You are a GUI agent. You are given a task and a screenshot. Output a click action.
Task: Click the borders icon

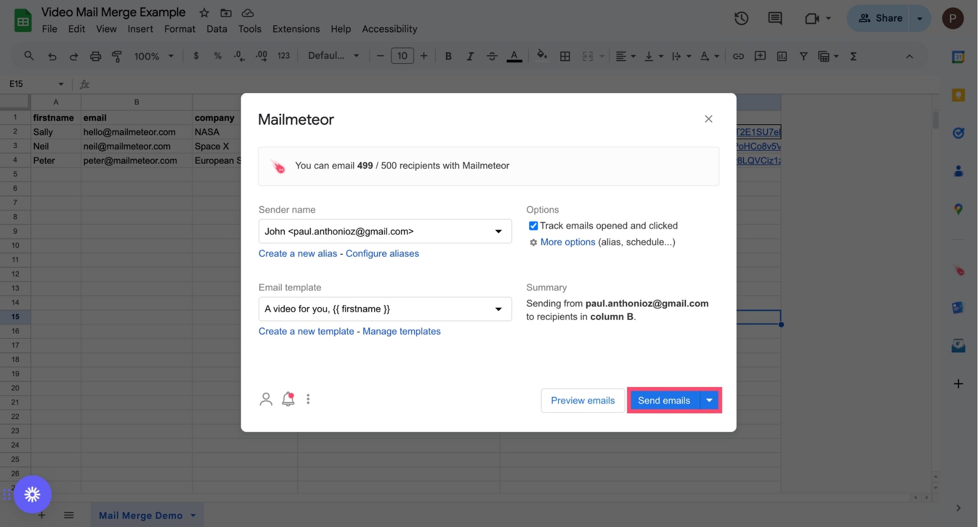tap(565, 56)
